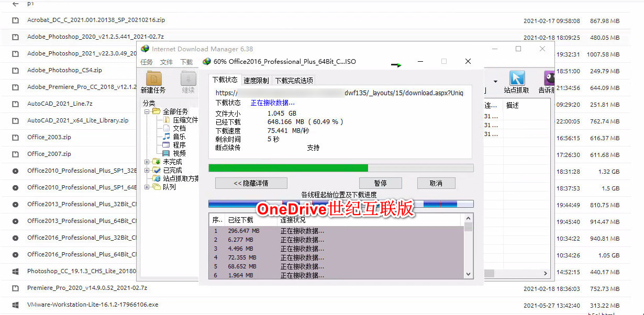Pause the download with 暂停
This screenshot has height=315, width=644.
pos(380,183)
